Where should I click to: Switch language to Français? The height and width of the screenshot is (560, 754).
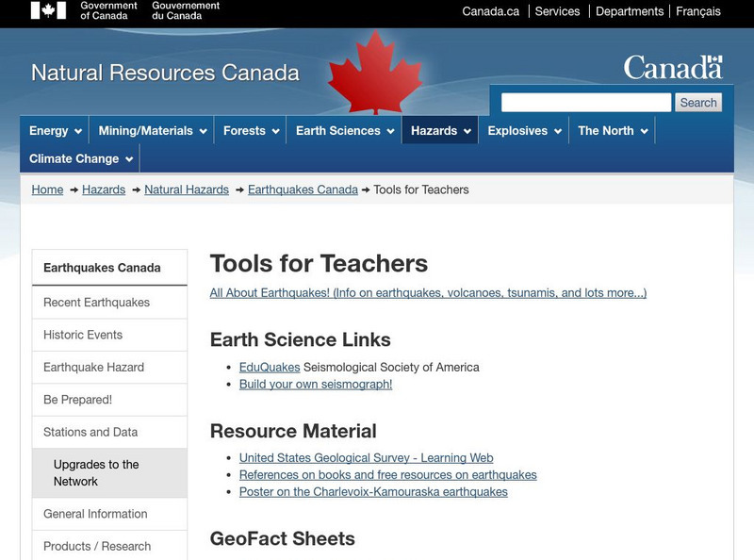pyautogui.click(x=697, y=11)
